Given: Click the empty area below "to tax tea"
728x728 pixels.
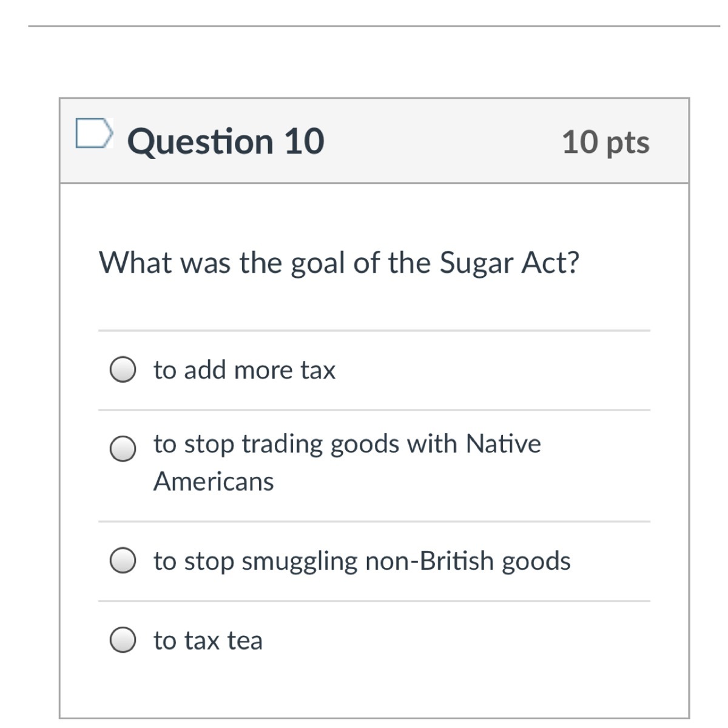Looking at the screenshot, I should (374, 686).
